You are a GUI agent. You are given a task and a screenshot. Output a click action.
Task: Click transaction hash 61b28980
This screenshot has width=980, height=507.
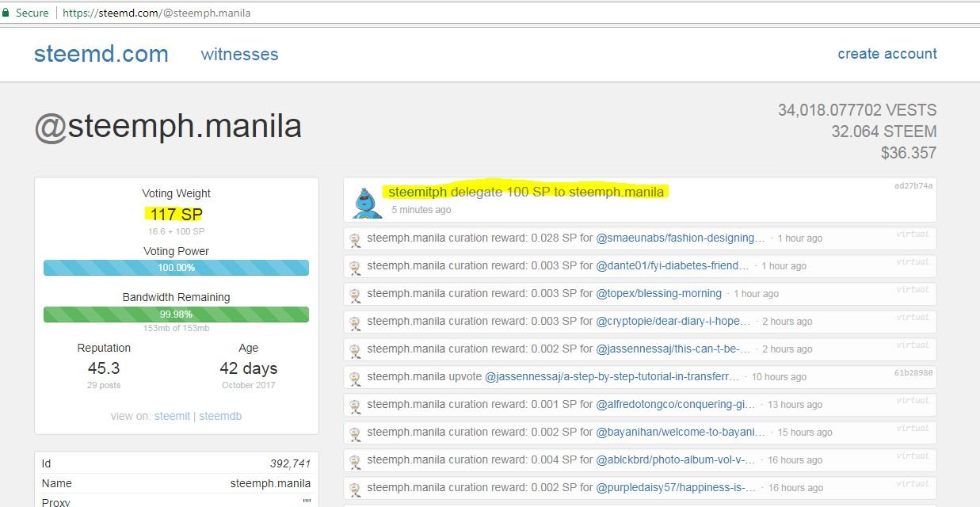pos(913,372)
